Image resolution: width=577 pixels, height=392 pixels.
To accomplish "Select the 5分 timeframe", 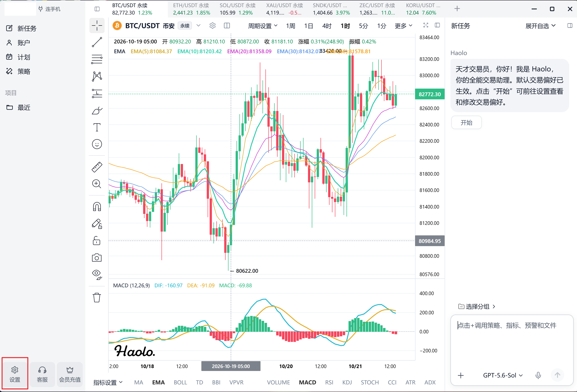I will 363,26.
